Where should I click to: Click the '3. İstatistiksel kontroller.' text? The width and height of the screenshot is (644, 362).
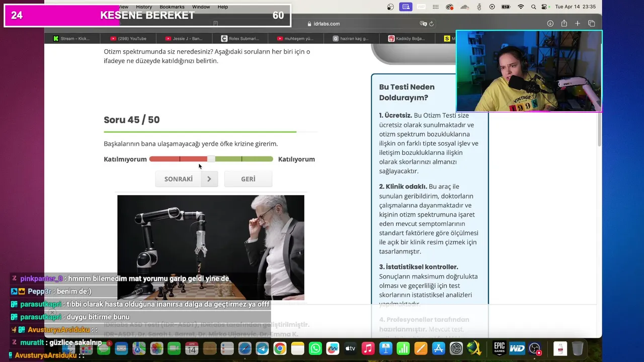pos(419,267)
